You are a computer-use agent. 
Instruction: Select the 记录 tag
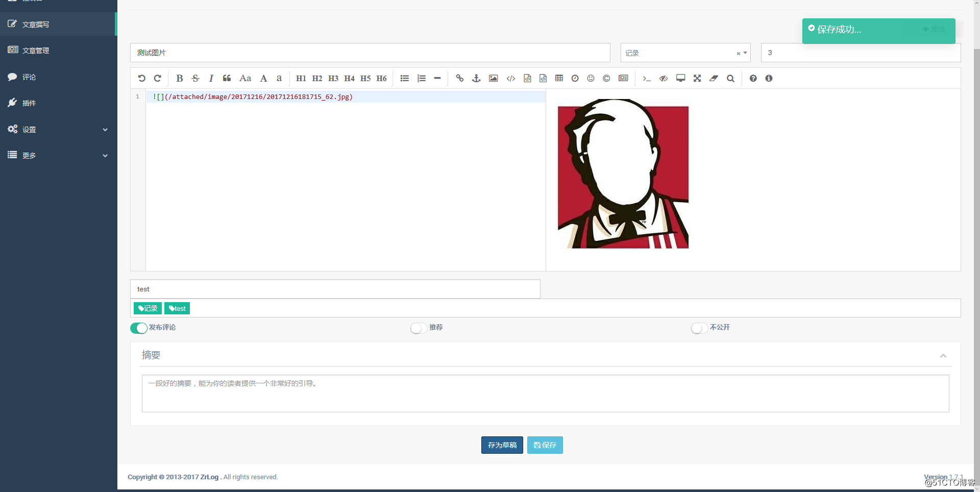[x=148, y=308]
